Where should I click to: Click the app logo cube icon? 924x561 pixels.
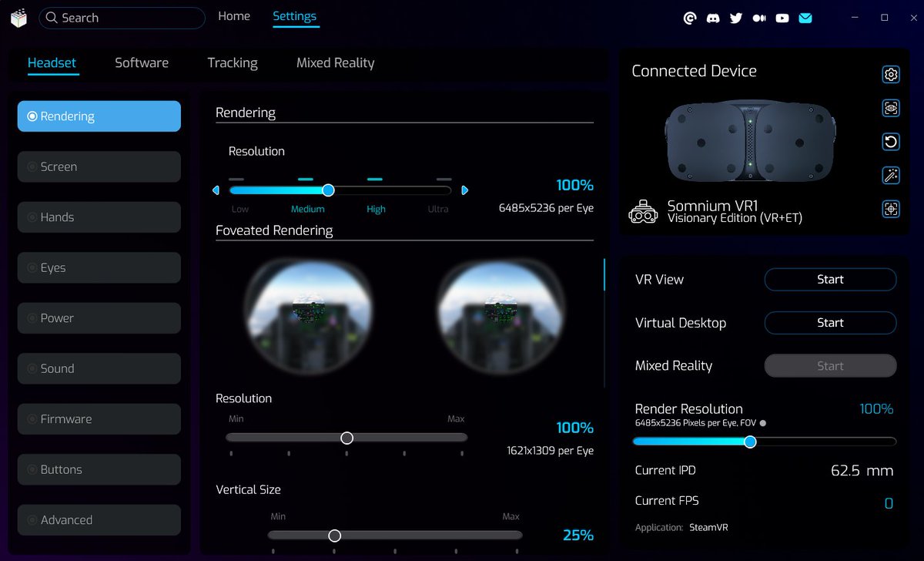(18, 18)
